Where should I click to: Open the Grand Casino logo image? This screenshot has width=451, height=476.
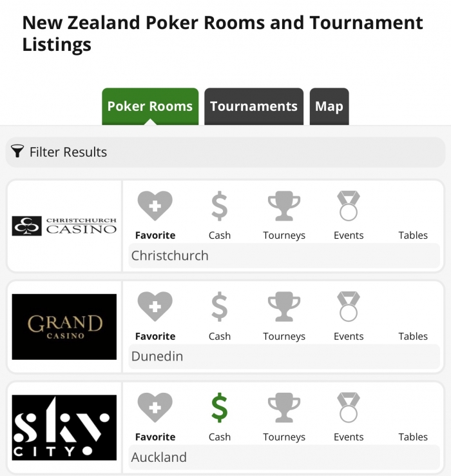(x=64, y=326)
